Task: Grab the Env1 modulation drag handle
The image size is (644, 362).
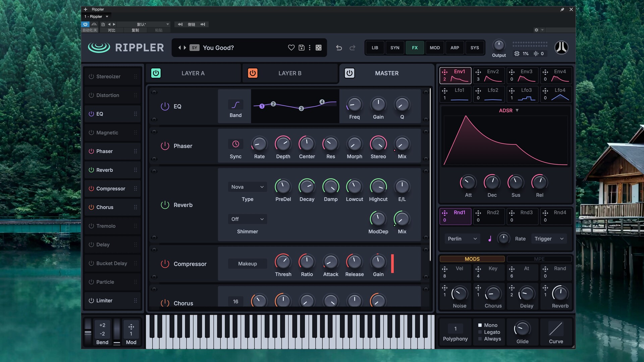Action: point(445,72)
